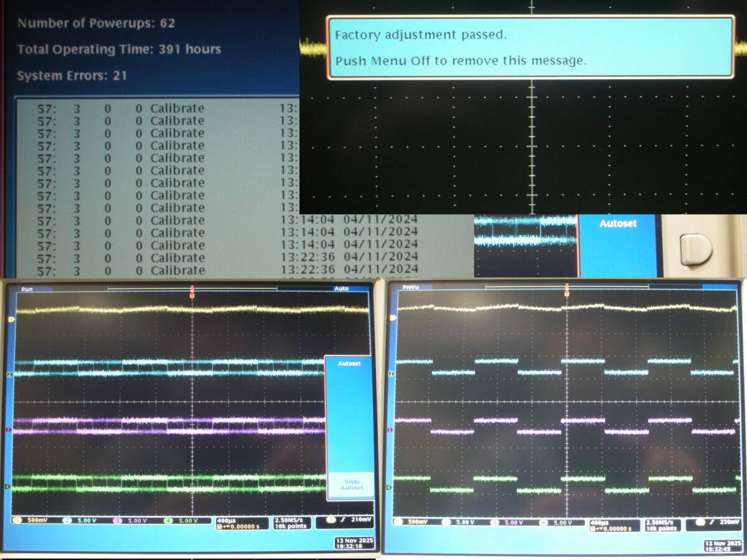Screen dimensions: 747x560
Task: Click channel 2 ground marker on PreVu screen
Action: 392,373
